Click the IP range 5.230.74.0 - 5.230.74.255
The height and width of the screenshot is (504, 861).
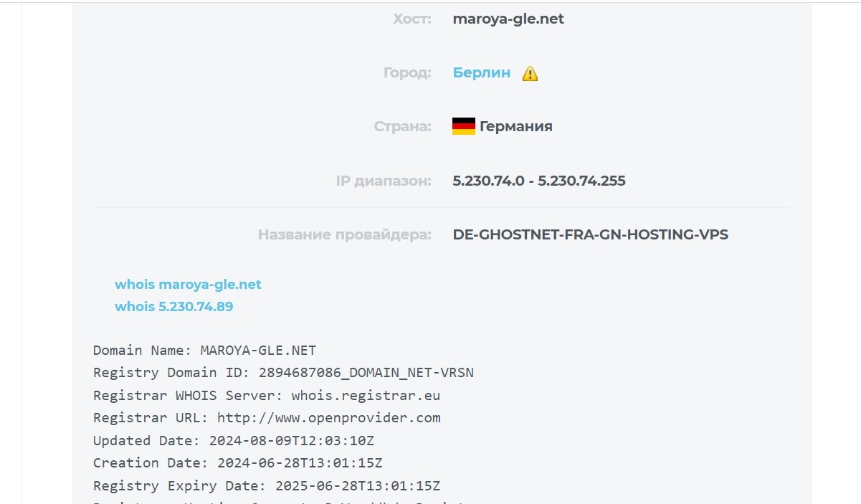point(539,181)
